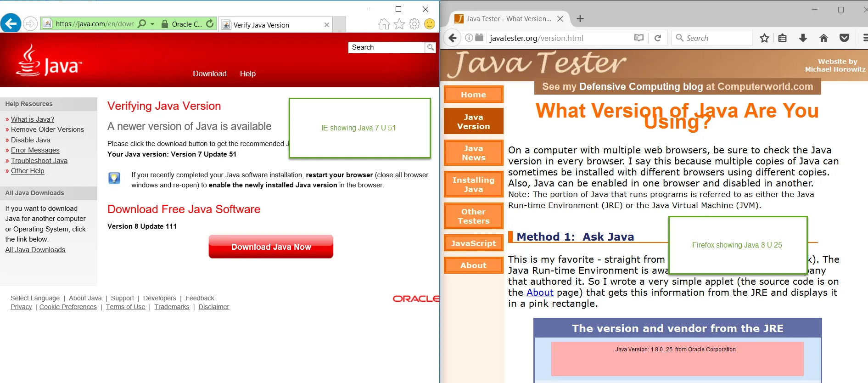
Task: Go to IE home page icon
Action: click(x=384, y=24)
